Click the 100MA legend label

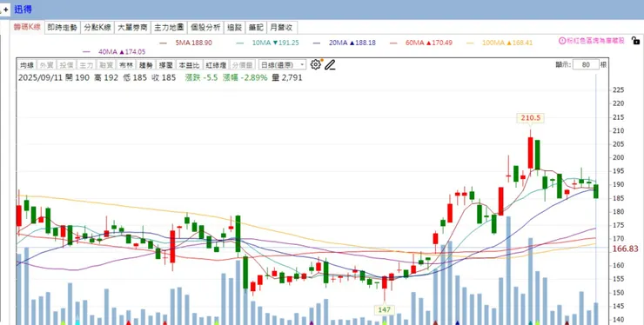(507, 43)
